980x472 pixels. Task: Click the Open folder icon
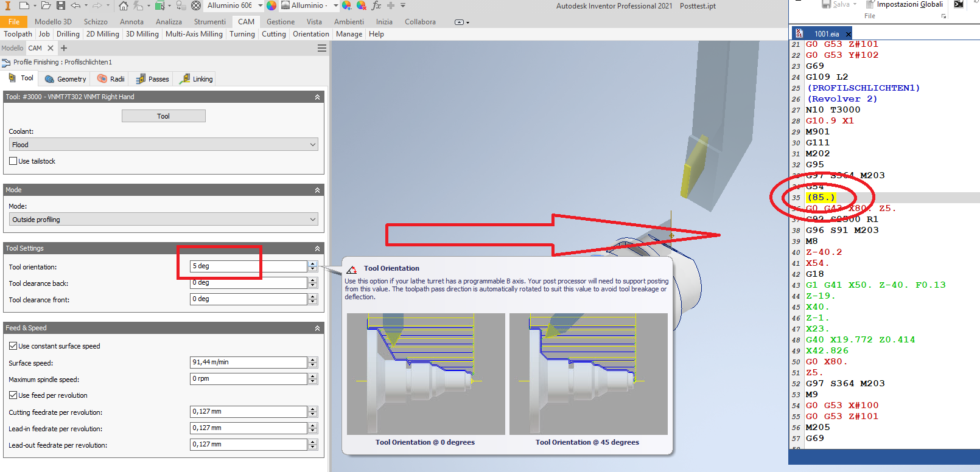[x=46, y=5]
